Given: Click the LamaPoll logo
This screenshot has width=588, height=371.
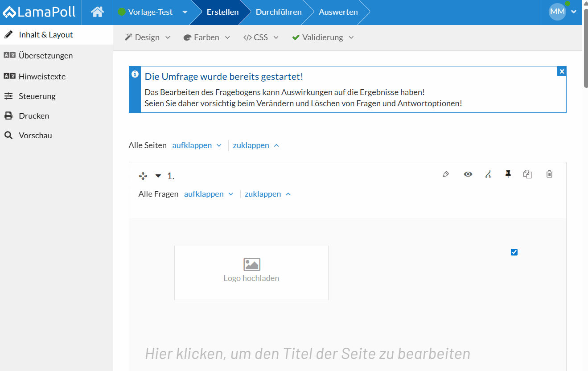Looking at the screenshot, I should coord(40,12).
